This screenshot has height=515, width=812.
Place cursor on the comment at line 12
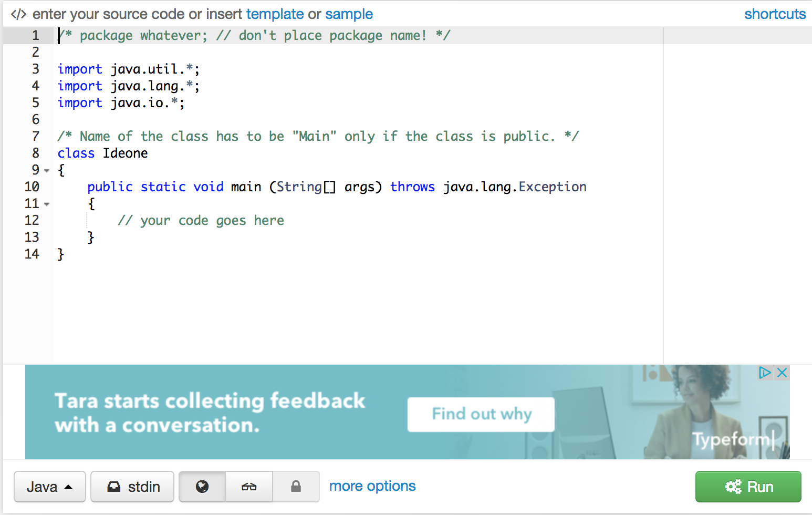pos(201,220)
